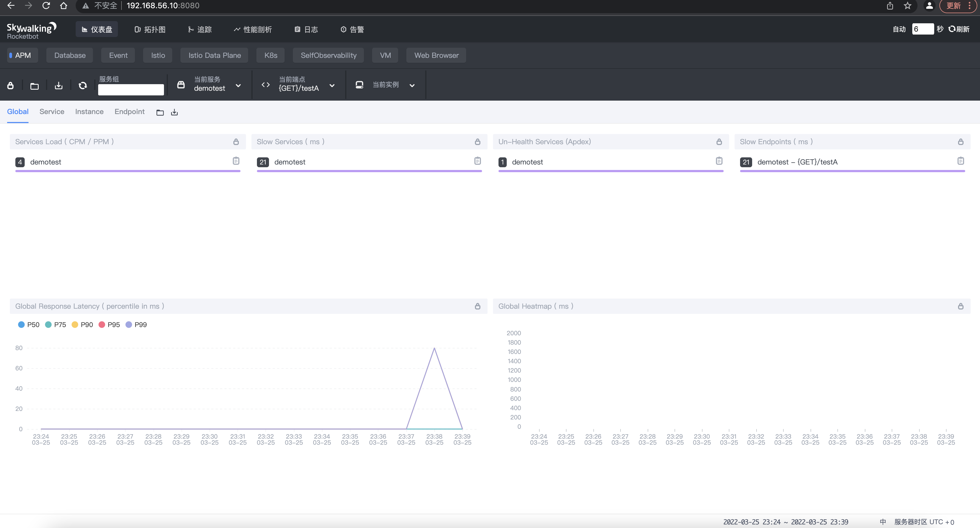Copy demotest - {GET}/testA endpoint name

tap(961, 161)
